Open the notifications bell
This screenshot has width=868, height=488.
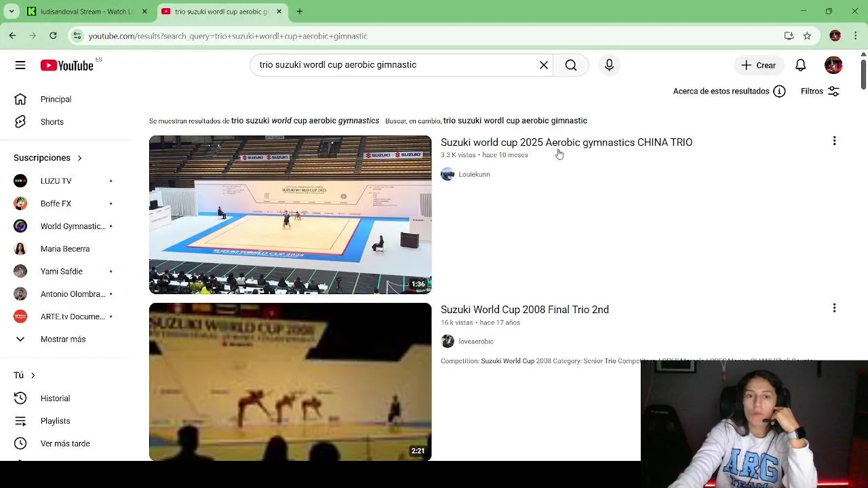pos(801,65)
